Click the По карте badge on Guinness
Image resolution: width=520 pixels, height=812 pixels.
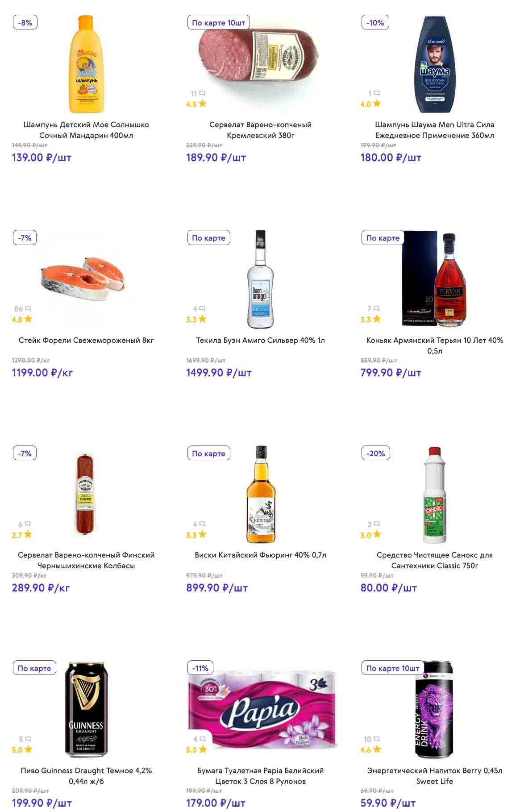pos(34,668)
